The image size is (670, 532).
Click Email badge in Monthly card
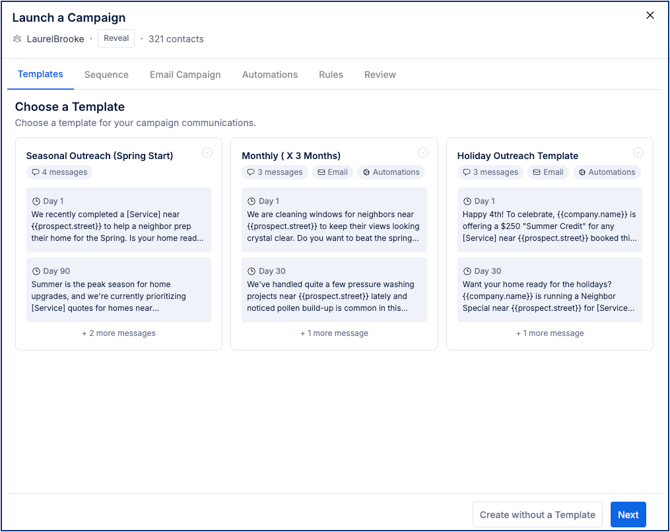[332, 172]
